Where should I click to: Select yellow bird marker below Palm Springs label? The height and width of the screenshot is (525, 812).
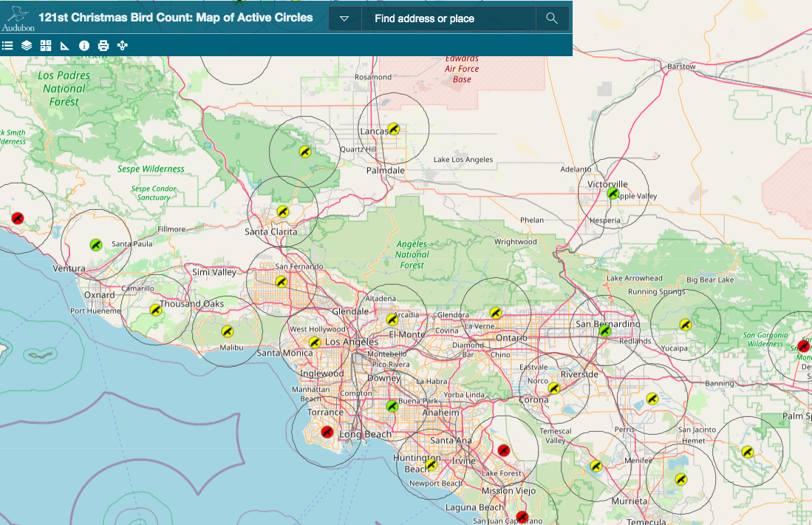coord(747,452)
